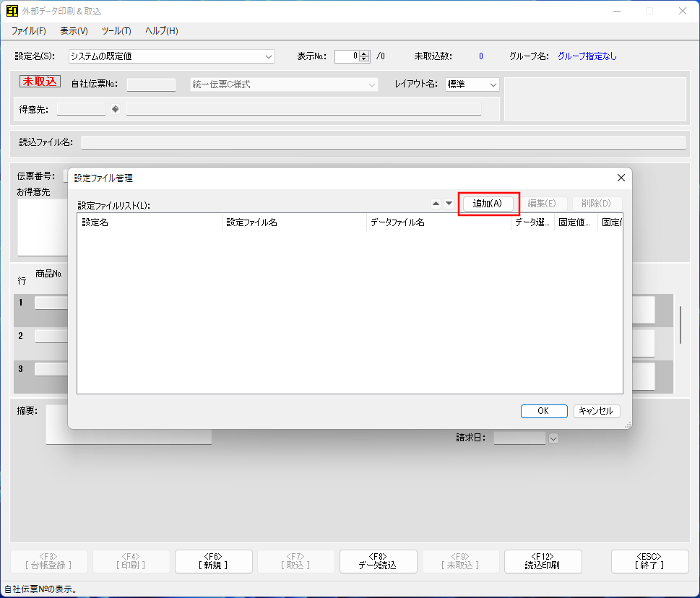Image resolution: width=700 pixels, height=598 pixels.
Task: Click ESC 終了 button
Action: [x=649, y=561]
